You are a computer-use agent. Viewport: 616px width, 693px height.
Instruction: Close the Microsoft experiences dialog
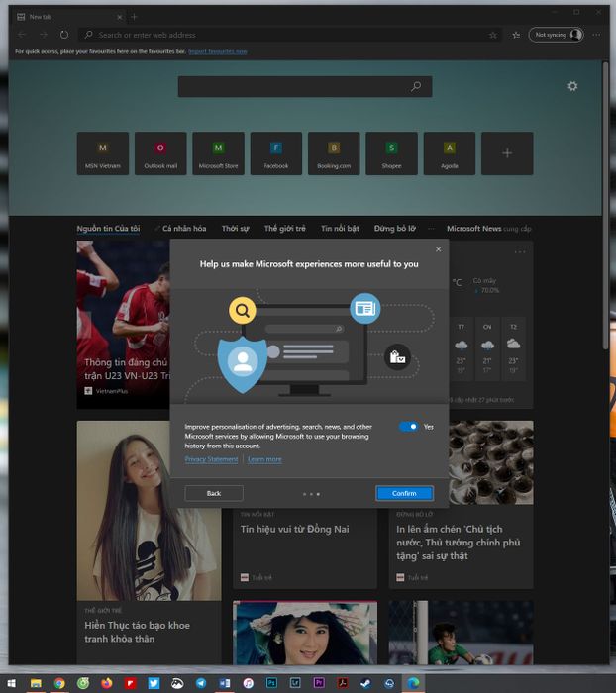pyautogui.click(x=438, y=249)
